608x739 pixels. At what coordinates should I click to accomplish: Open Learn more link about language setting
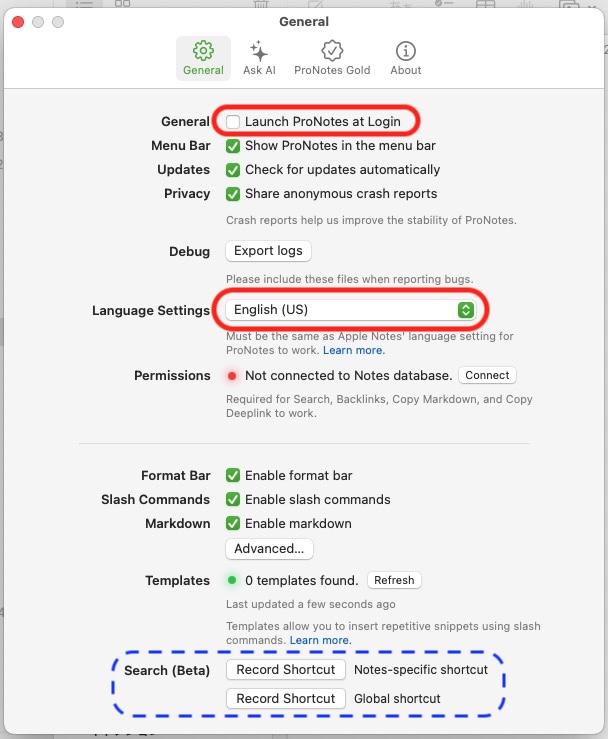pyautogui.click(x=354, y=350)
